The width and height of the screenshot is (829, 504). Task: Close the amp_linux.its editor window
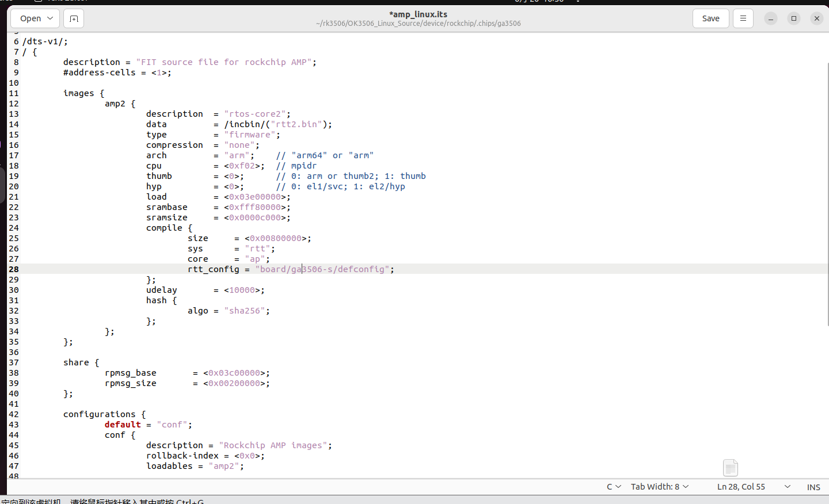(816, 18)
